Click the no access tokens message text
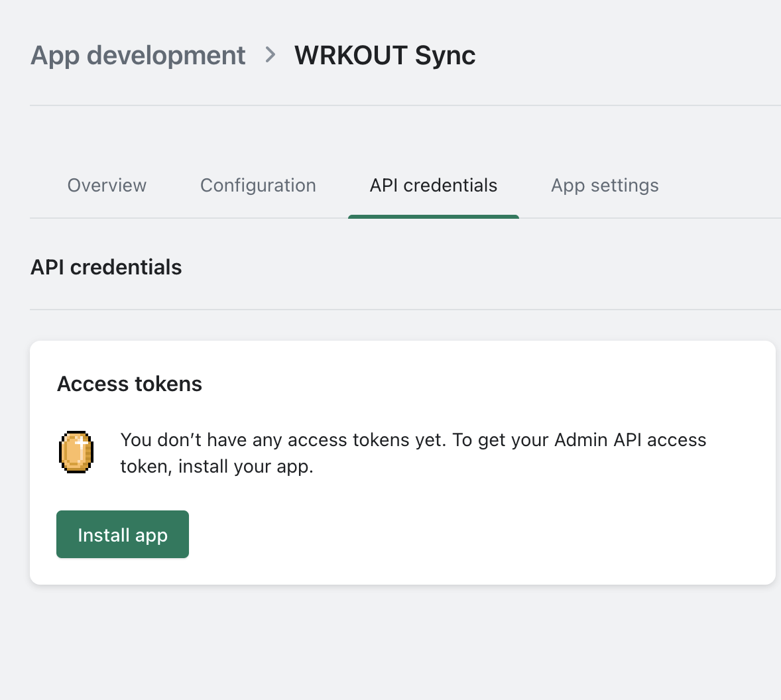This screenshot has width=781, height=700. pos(413,440)
